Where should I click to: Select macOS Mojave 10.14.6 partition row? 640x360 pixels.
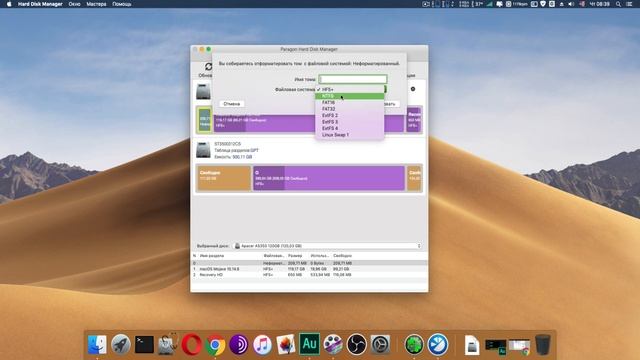pyautogui.click(x=309, y=269)
